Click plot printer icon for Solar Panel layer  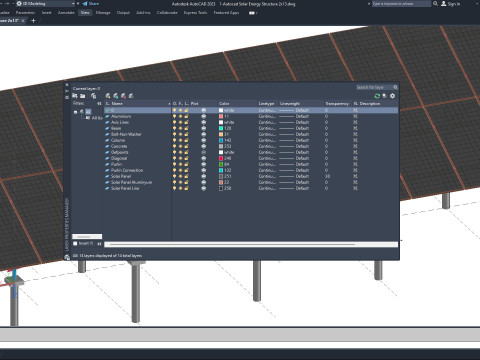pos(204,176)
